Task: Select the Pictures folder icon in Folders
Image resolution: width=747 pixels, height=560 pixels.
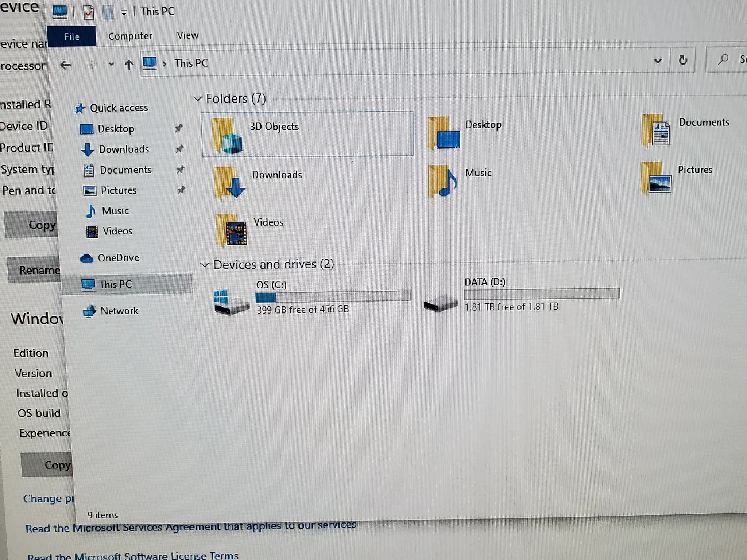Action: (x=656, y=178)
